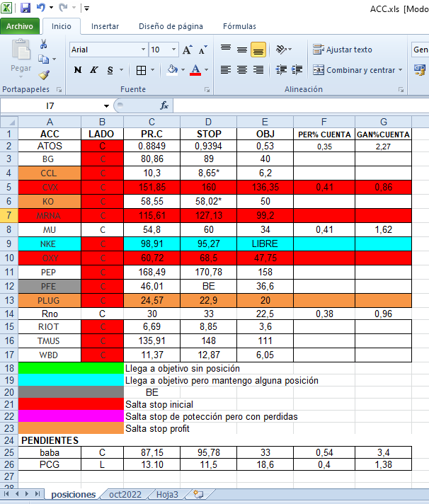Click the magenta legend cell in row 22

71,416
